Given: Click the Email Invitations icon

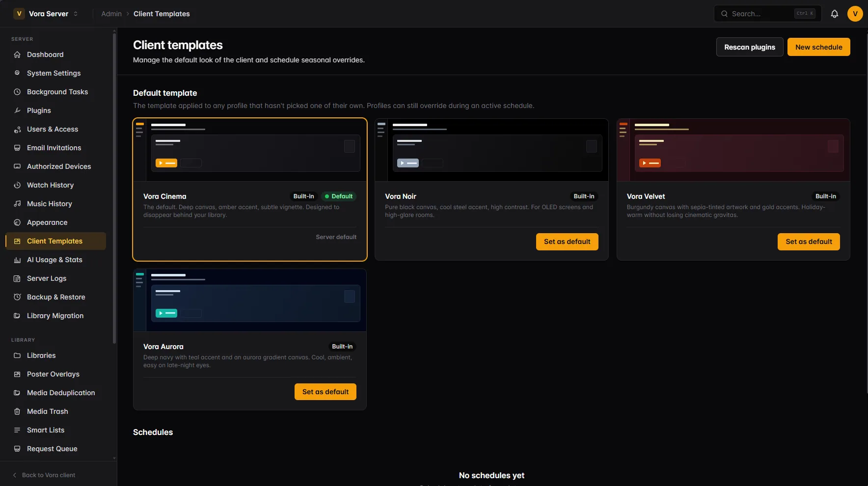Looking at the screenshot, I should click(x=17, y=148).
